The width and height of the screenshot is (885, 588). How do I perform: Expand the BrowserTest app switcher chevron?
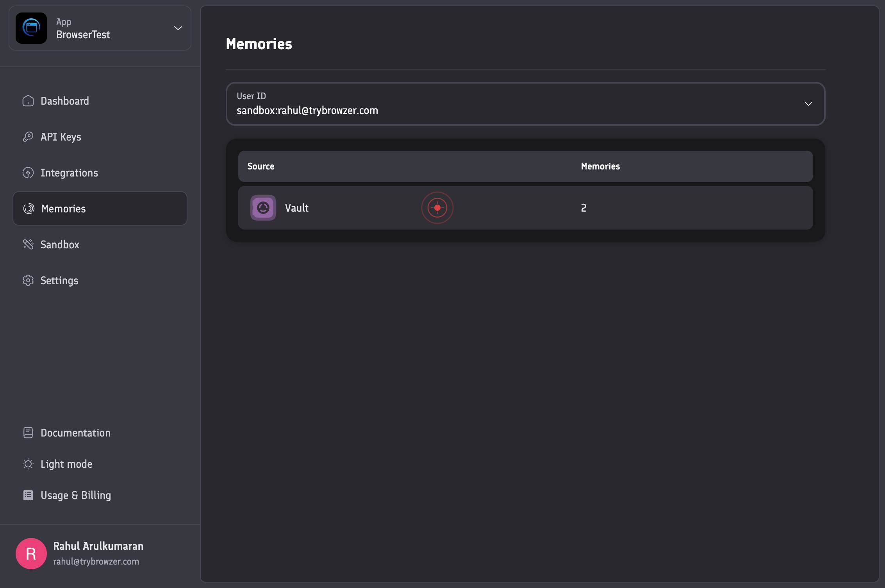pyautogui.click(x=178, y=28)
